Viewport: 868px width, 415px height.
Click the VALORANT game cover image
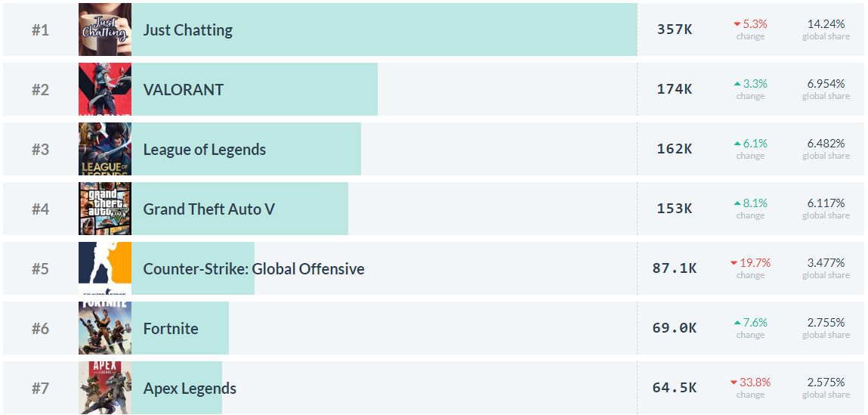pos(104,89)
